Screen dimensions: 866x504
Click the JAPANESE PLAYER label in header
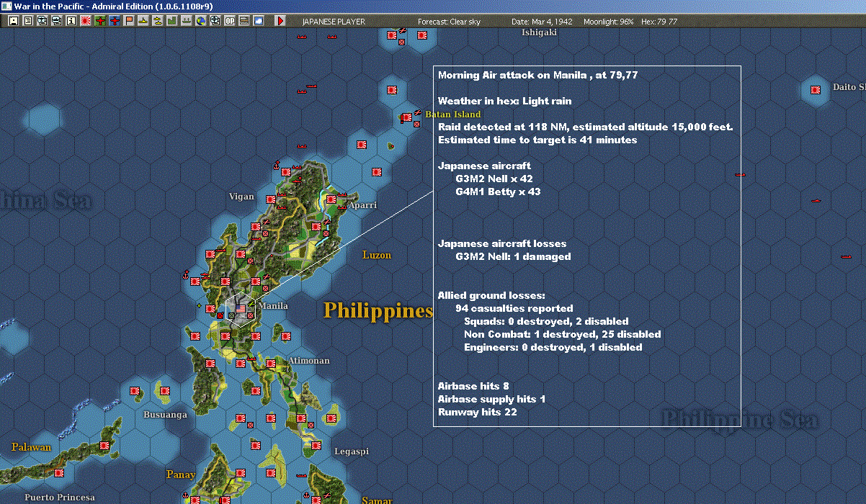[334, 22]
